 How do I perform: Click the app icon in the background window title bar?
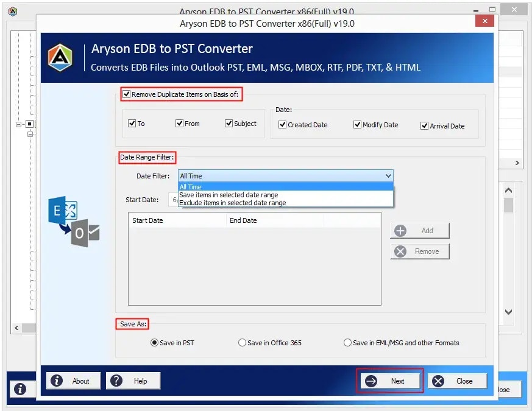click(x=13, y=12)
